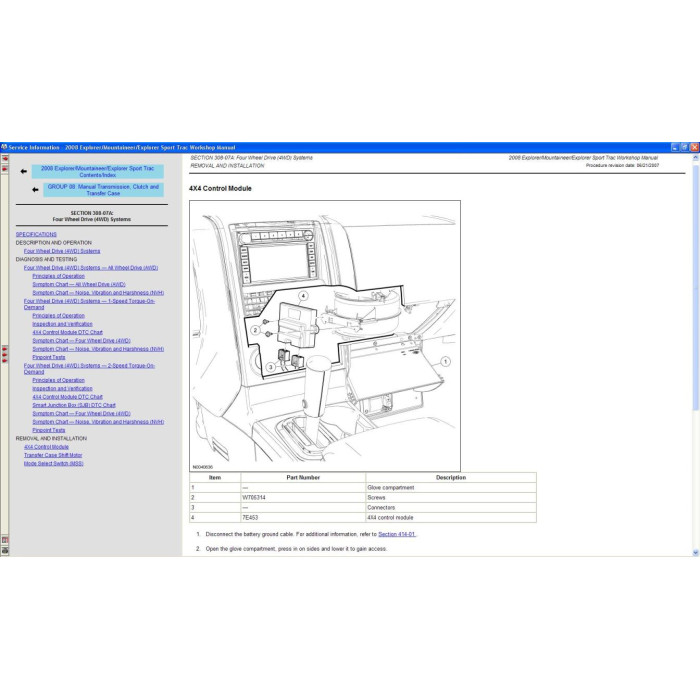The image size is (700, 700).
Task: Click the REMOVAL AND INSTALLATION sidebar heading
Action: [51, 439]
